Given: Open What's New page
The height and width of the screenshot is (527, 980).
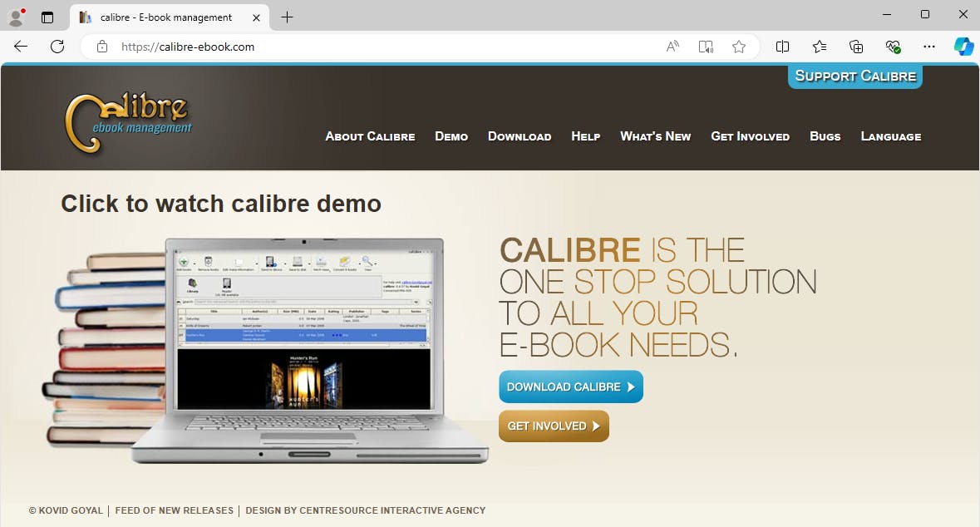Looking at the screenshot, I should click(x=655, y=136).
